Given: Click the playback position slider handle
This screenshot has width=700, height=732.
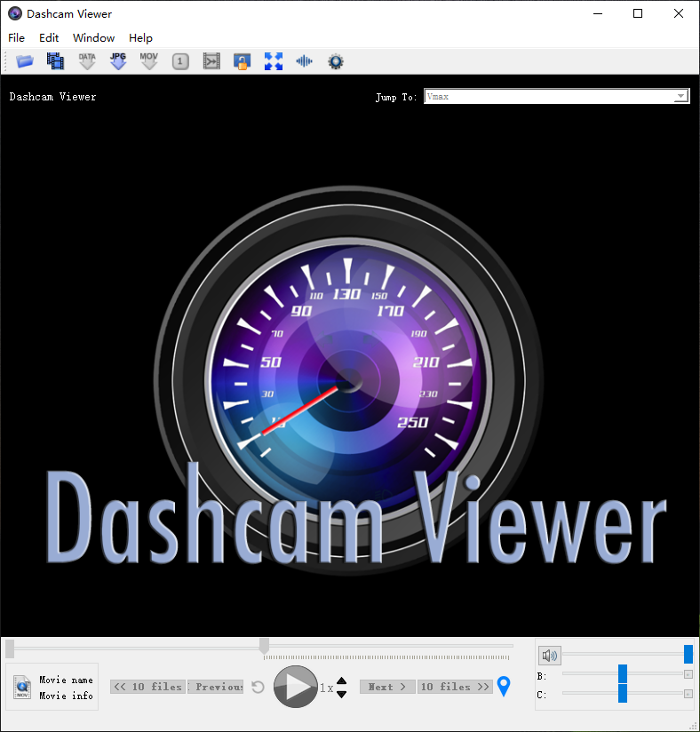Looking at the screenshot, I should point(265,646).
